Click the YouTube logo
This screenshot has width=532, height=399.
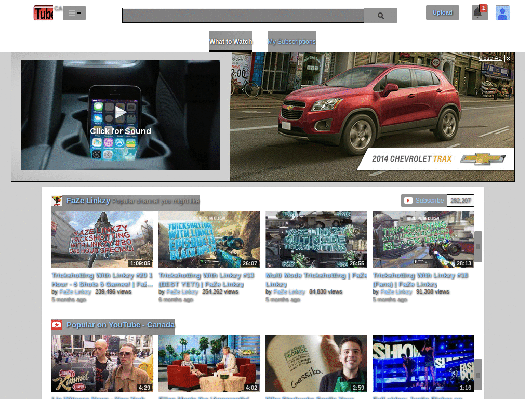click(44, 13)
